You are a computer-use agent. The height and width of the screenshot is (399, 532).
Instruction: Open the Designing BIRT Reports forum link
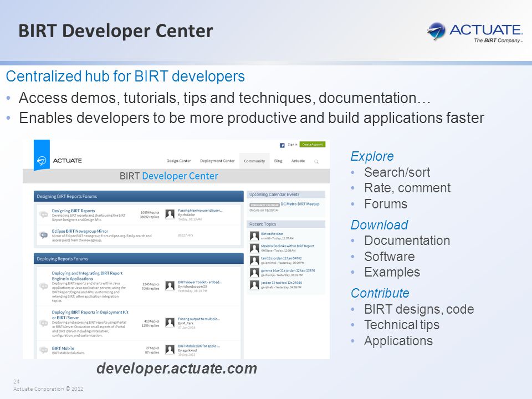coord(73,211)
